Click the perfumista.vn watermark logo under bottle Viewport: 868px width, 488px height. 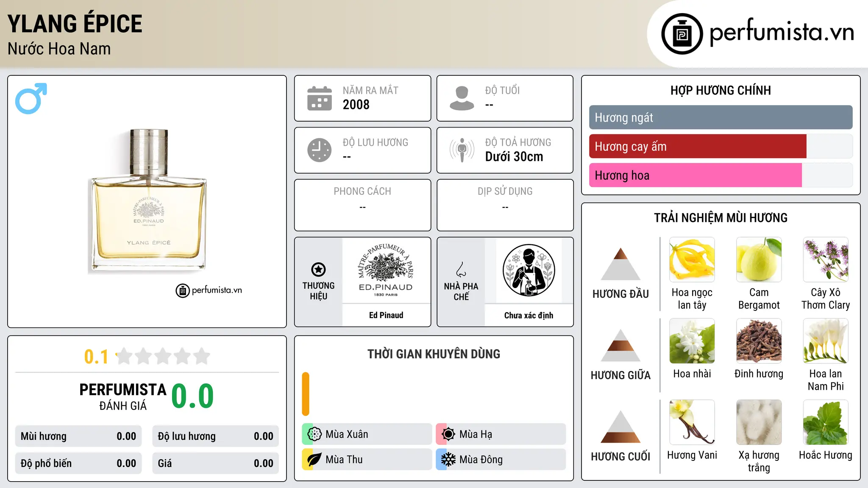pos(209,290)
